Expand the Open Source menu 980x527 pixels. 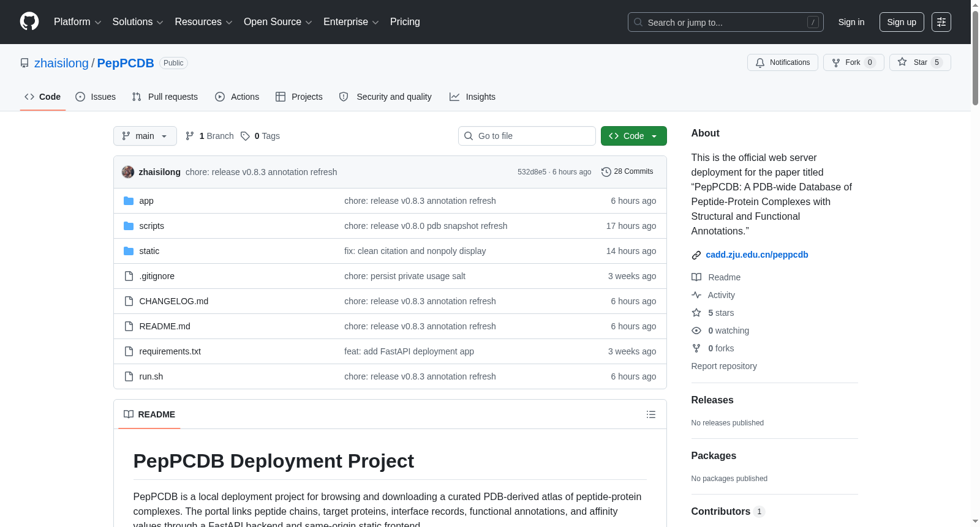click(278, 22)
